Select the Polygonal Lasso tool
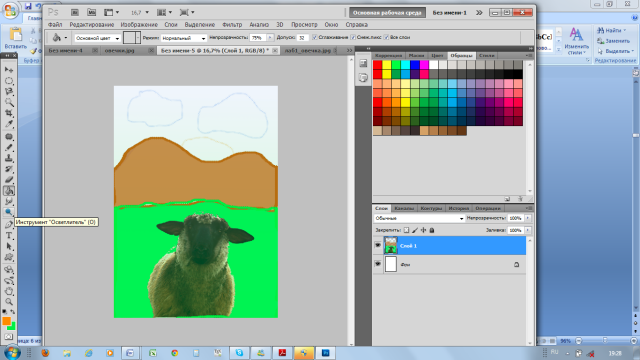640x360 pixels. [x=9, y=91]
